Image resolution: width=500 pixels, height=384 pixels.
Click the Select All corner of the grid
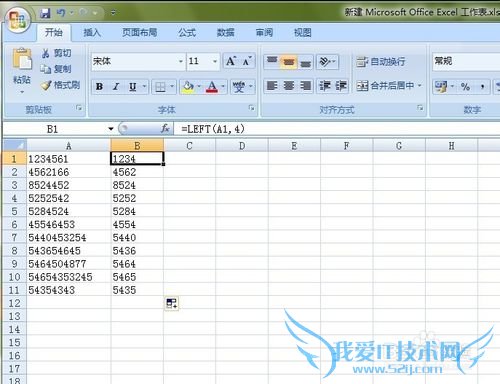15,145
